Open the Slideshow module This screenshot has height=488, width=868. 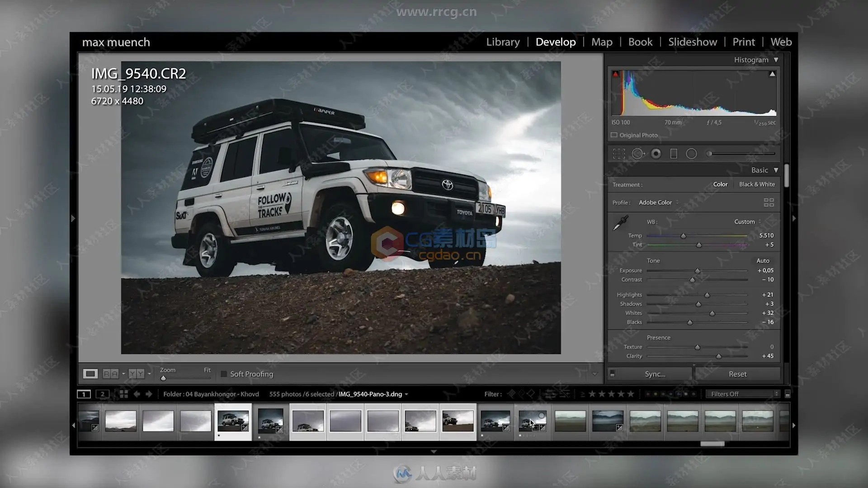pos(693,42)
